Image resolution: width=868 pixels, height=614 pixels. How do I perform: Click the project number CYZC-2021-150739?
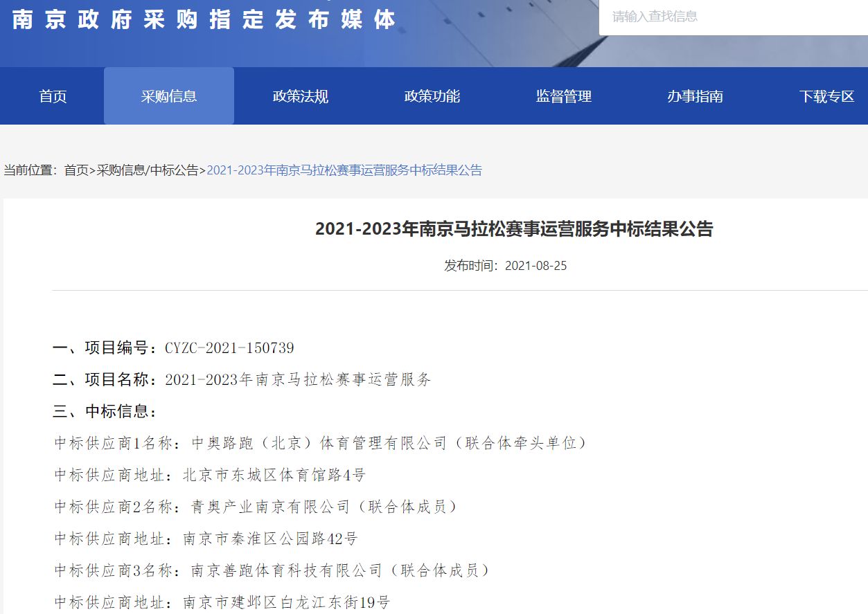(229, 347)
